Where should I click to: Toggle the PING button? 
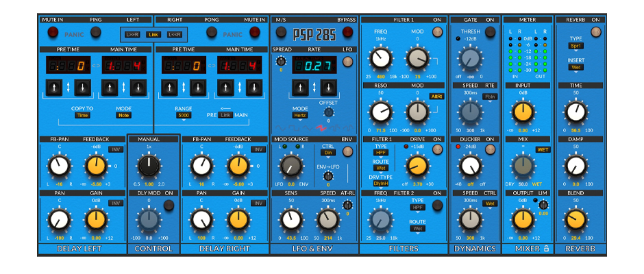tap(96, 32)
